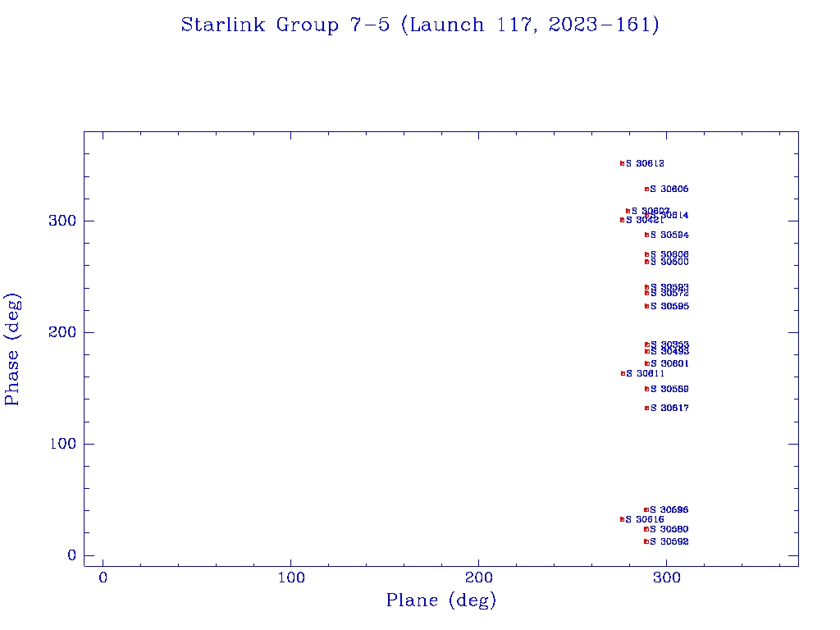The height and width of the screenshot is (630, 840).
Task: Click the Phase (deg) axis label
Action: pos(11,349)
